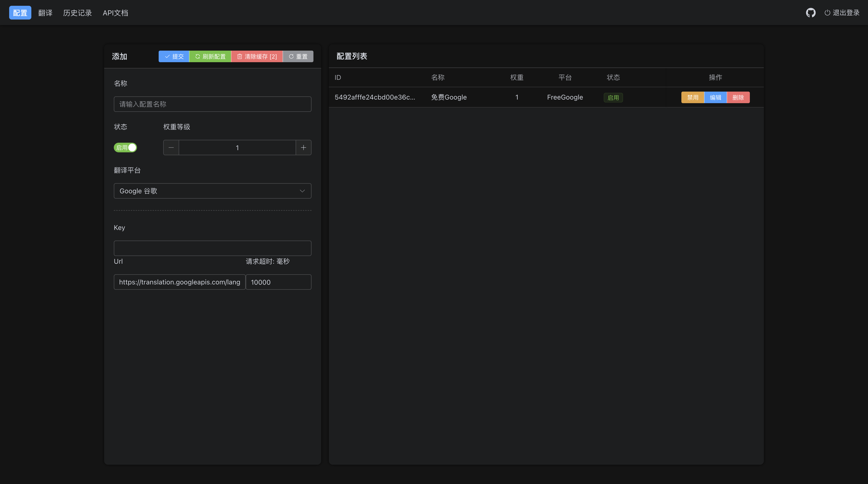Delete the 免费Google config with 删除
868x484 pixels.
tap(738, 97)
